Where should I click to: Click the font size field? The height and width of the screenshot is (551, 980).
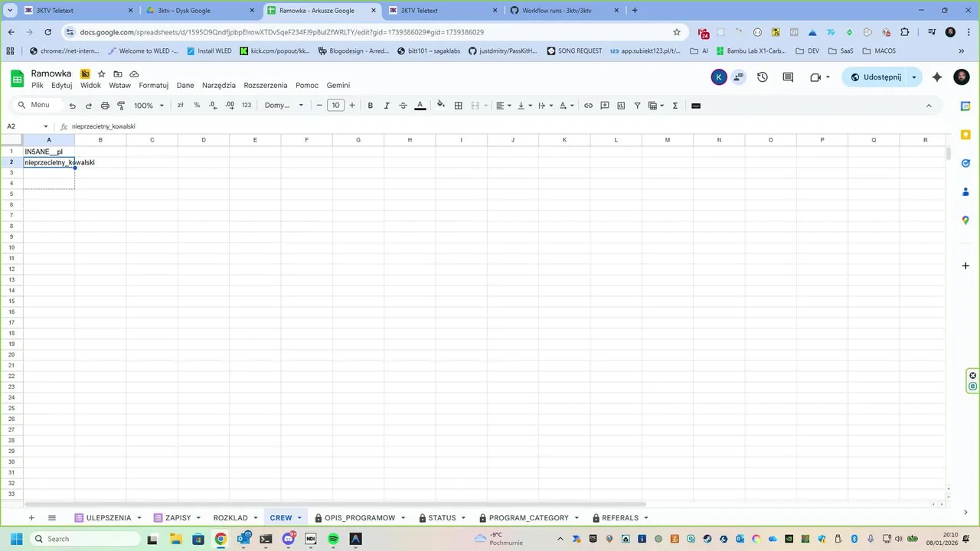[335, 106]
